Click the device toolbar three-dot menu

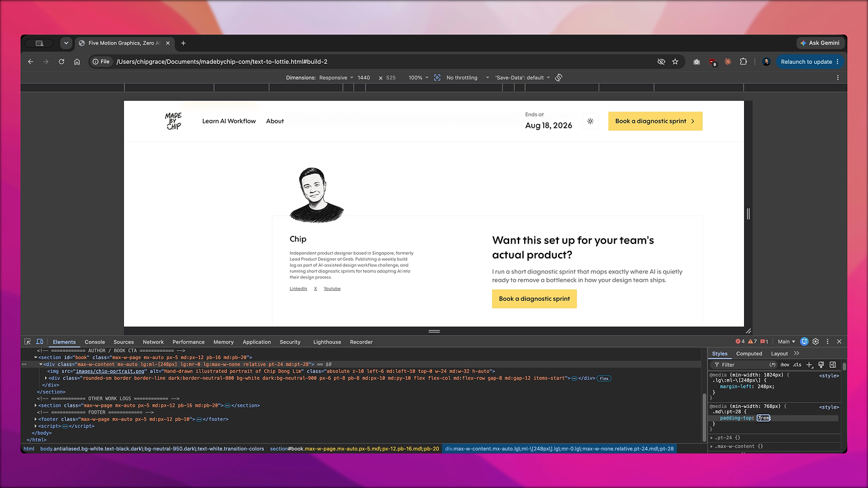(838, 78)
